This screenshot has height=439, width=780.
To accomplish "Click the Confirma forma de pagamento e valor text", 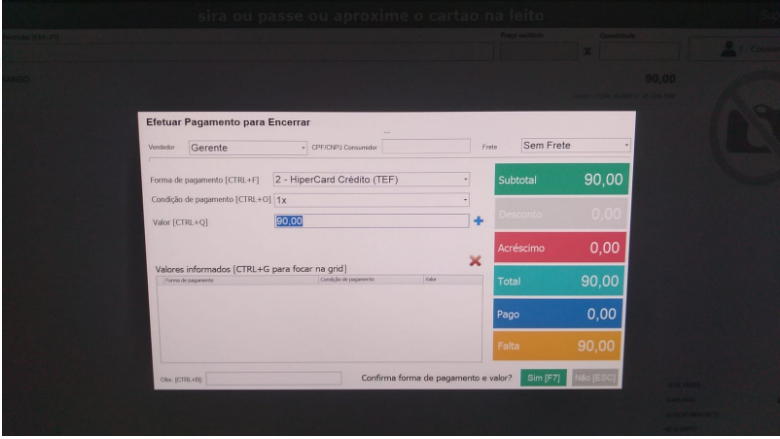I will 436,378.
